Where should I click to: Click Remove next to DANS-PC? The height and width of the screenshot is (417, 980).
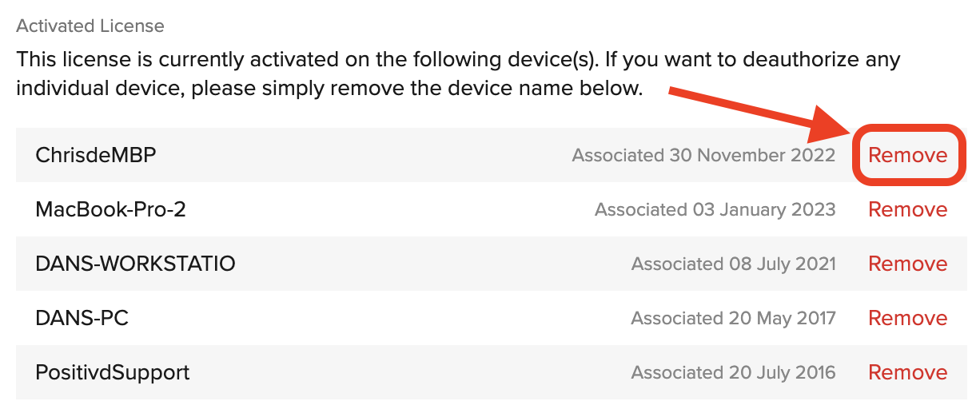[908, 318]
